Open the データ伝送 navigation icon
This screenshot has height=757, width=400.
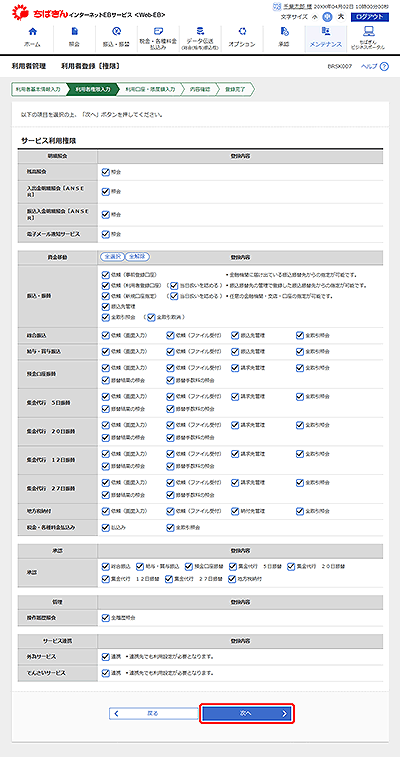click(200, 31)
